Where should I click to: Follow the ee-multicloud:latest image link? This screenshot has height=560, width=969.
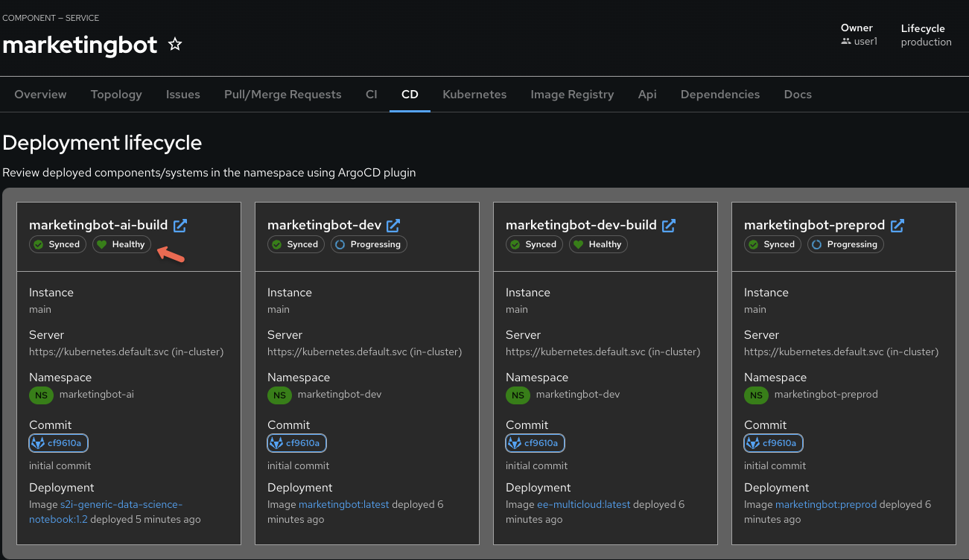click(x=583, y=505)
